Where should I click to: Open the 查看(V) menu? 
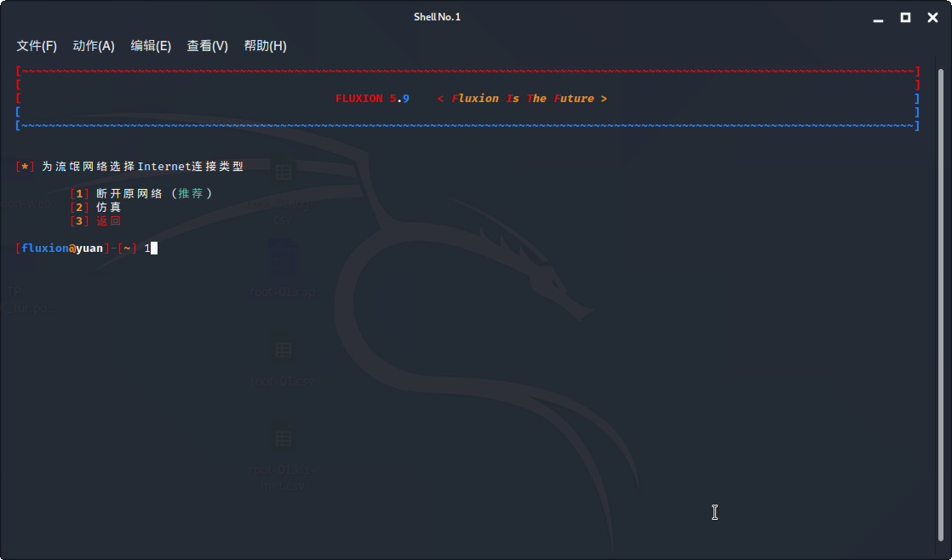[x=207, y=46]
